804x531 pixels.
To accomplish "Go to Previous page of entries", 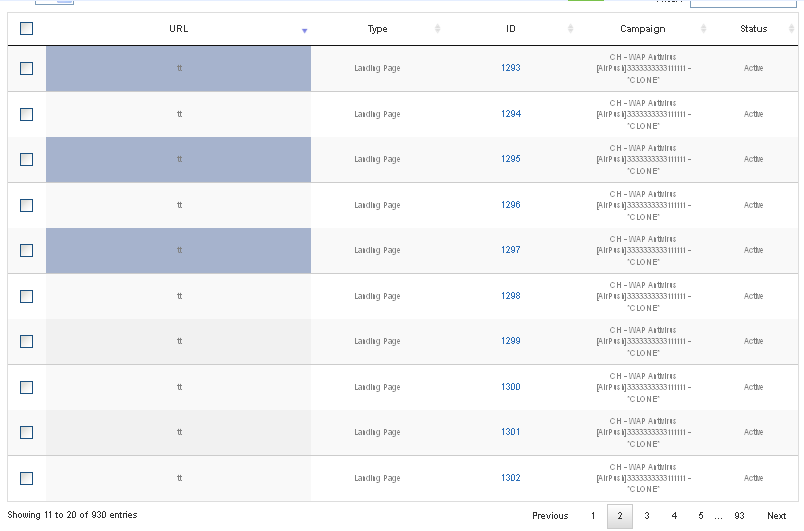I will (x=550, y=516).
